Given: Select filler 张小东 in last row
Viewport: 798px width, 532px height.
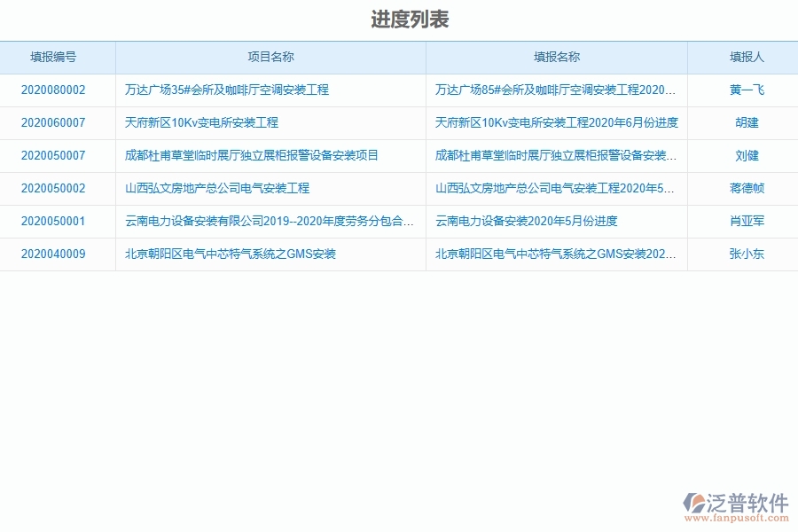Looking at the screenshot, I should tap(741, 254).
